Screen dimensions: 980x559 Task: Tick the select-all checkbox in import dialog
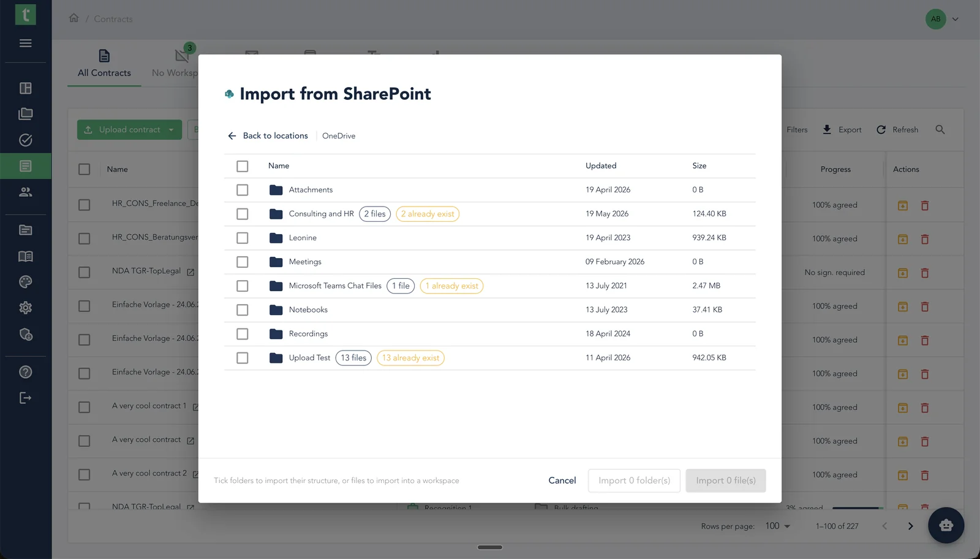pos(243,166)
